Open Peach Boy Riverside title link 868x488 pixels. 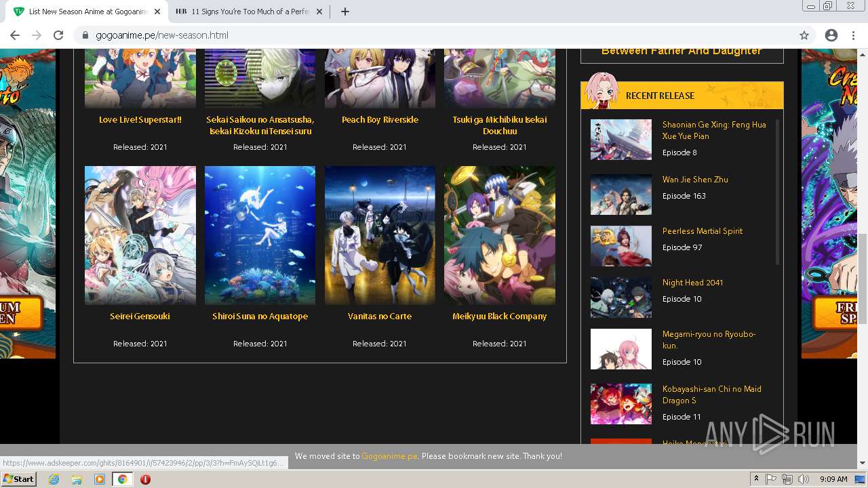pos(380,120)
